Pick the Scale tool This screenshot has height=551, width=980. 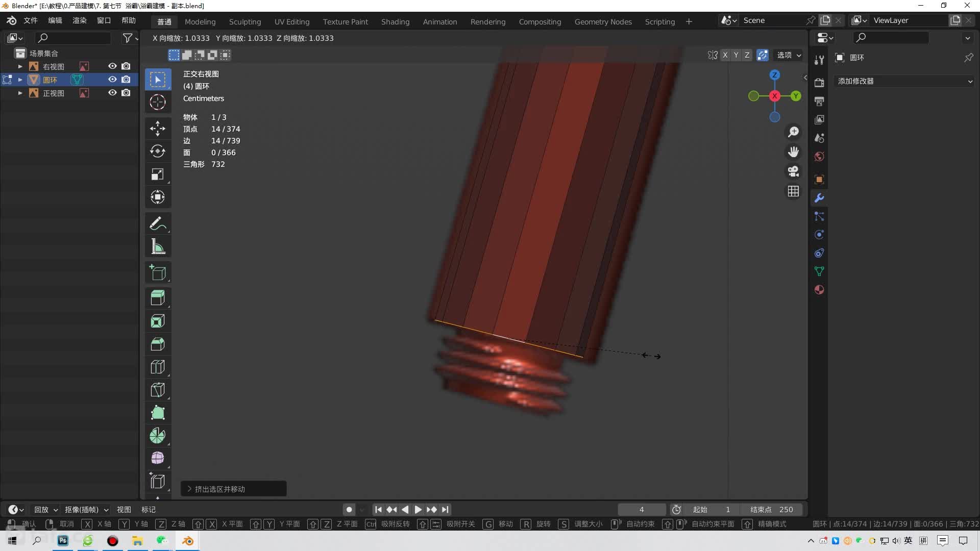[x=158, y=174]
